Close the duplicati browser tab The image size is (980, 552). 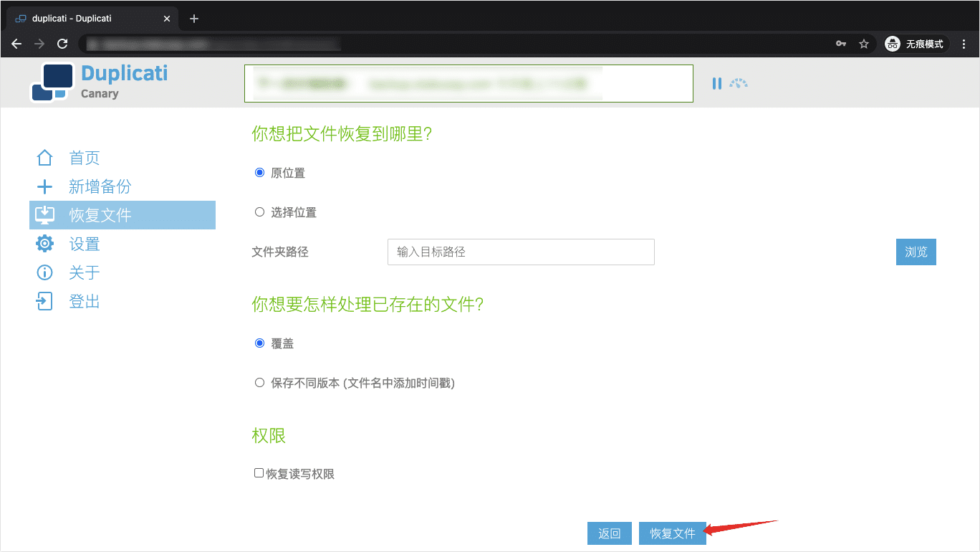167,19
